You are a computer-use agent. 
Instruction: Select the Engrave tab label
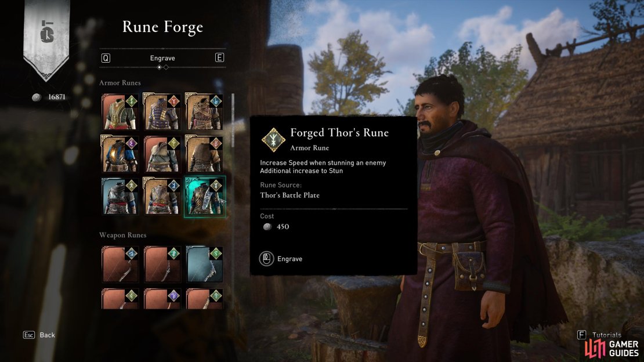(x=162, y=58)
